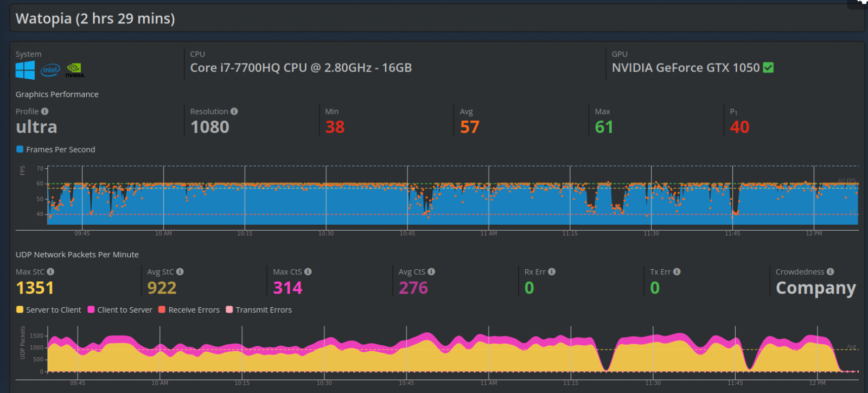
Task: Toggle the Frames Per Second legend series
Action: pos(56,149)
